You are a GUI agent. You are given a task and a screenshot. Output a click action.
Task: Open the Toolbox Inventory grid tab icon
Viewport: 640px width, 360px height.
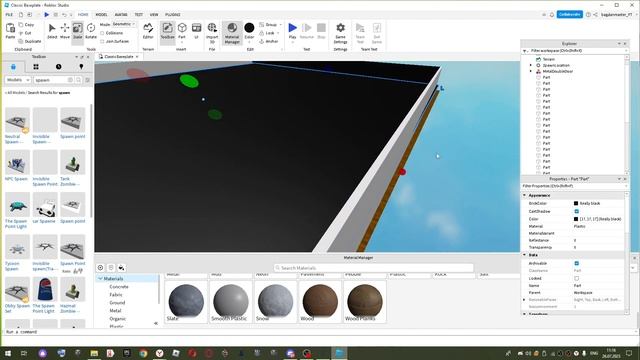coord(36,67)
